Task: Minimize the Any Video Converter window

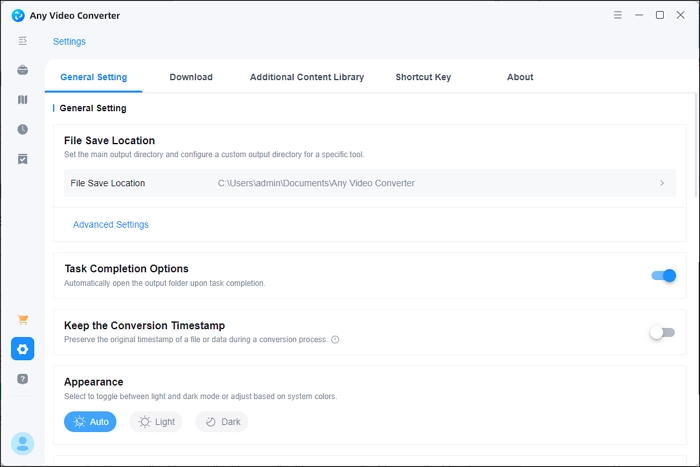Action: tap(639, 15)
